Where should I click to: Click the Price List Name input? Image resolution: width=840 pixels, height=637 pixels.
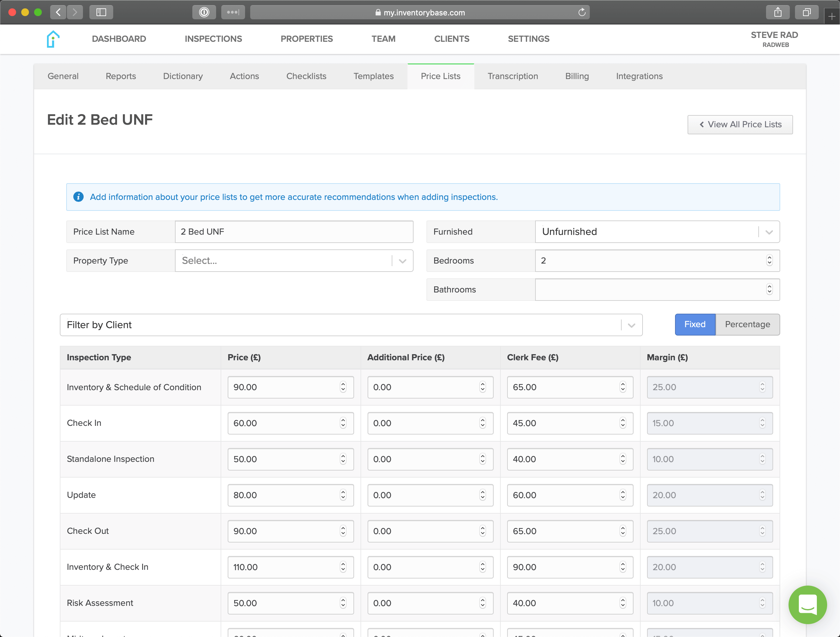pos(294,232)
